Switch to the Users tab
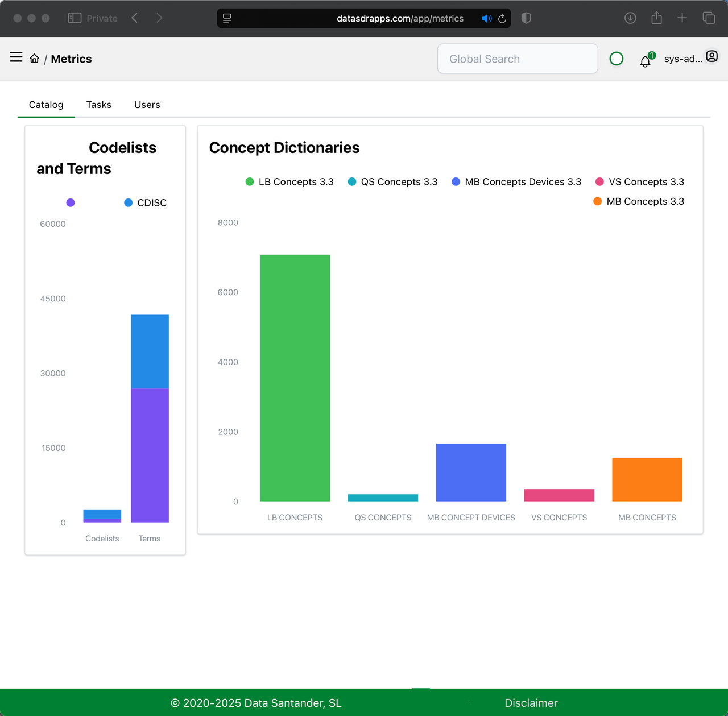The width and height of the screenshot is (728, 716). pyautogui.click(x=147, y=105)
